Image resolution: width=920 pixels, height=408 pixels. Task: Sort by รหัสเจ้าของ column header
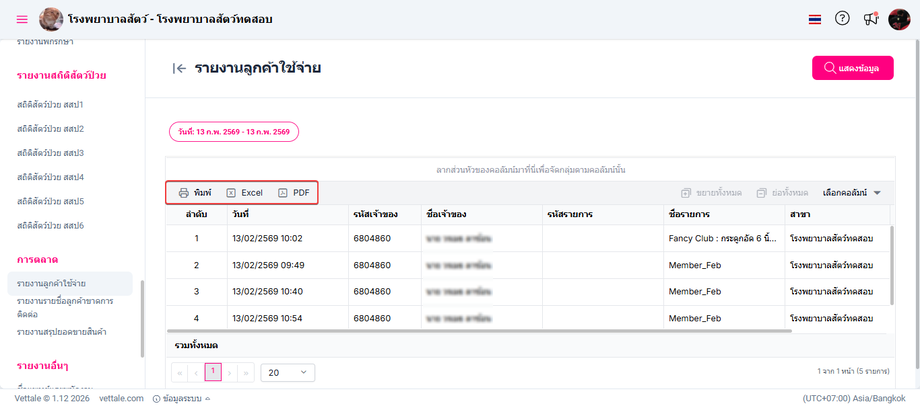point(385,214)
